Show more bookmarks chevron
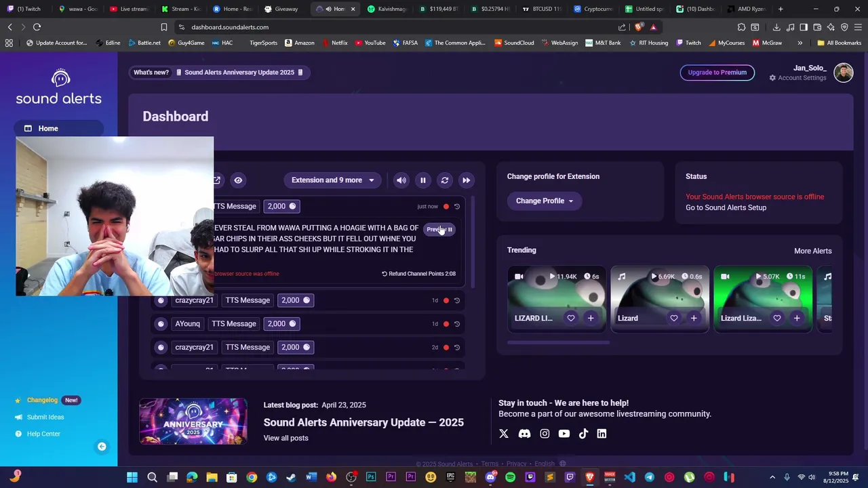Screen dimensions: 868x488 [x=800, y=43]
